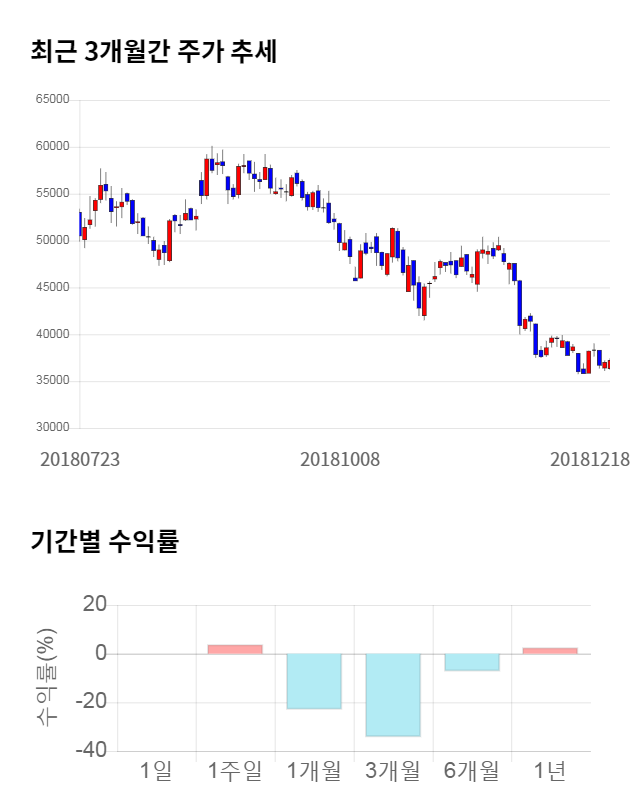Click the '최근 3개월간 주가 추세' chart title

(x=153, y=52)
